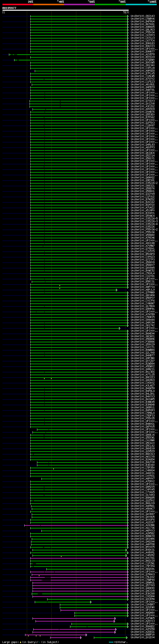Click the orange ~40% identity legend bar
The height and width of the screenshot is (644, 159).
(49, 4)
